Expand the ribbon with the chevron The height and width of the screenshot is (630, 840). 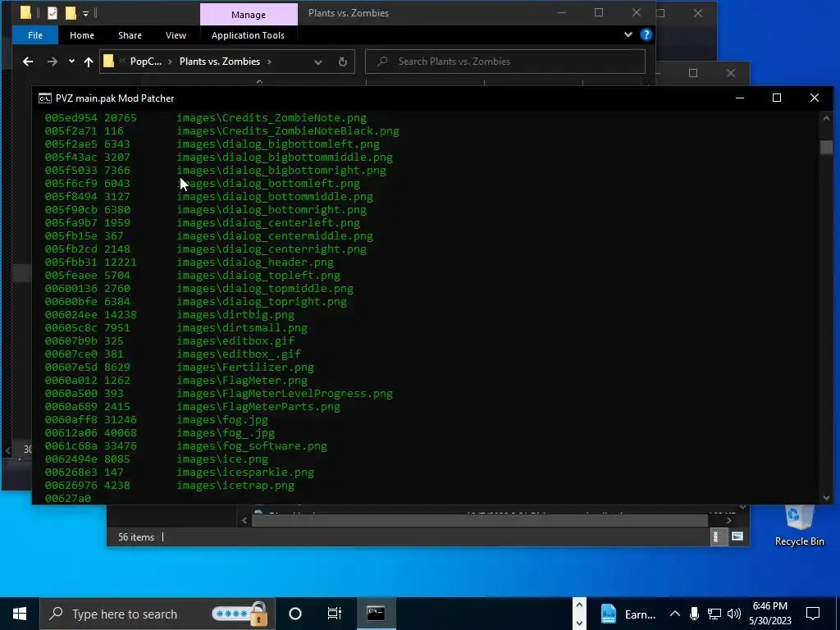point(628,34)
